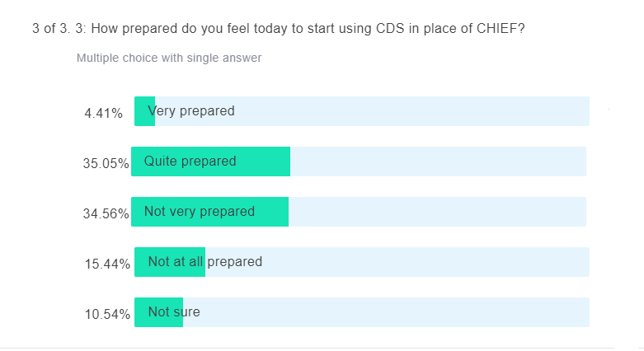Image resolution: width=644 pixels, height=351 pixels.
Task: Select the 'Not at all prepared' answer label
Action: tap(204, 262)
